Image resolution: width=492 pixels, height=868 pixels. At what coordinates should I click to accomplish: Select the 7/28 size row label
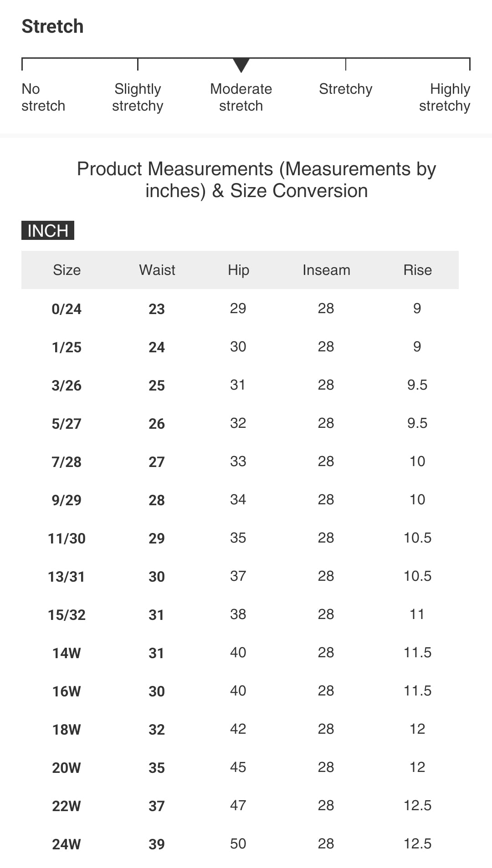point(67,462)
